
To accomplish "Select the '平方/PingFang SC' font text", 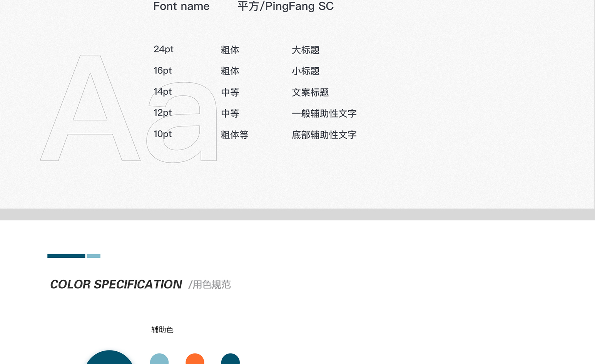I will [x=286, y=6].
